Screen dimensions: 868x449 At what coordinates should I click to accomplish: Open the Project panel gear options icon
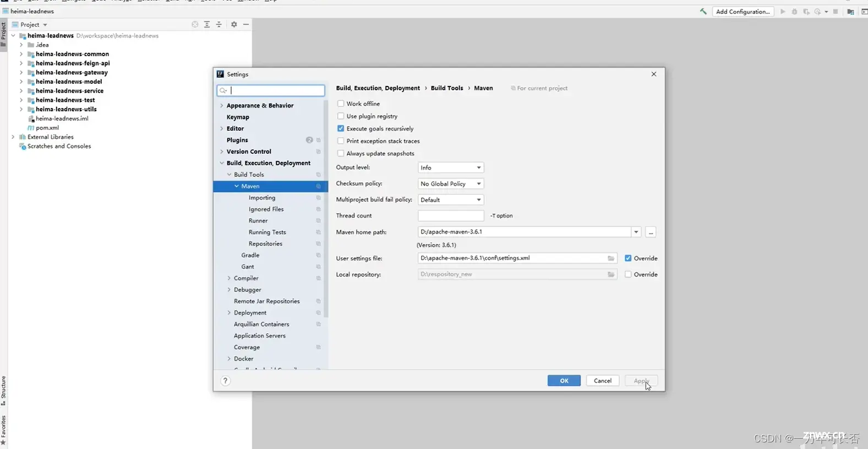coord(234,24)
